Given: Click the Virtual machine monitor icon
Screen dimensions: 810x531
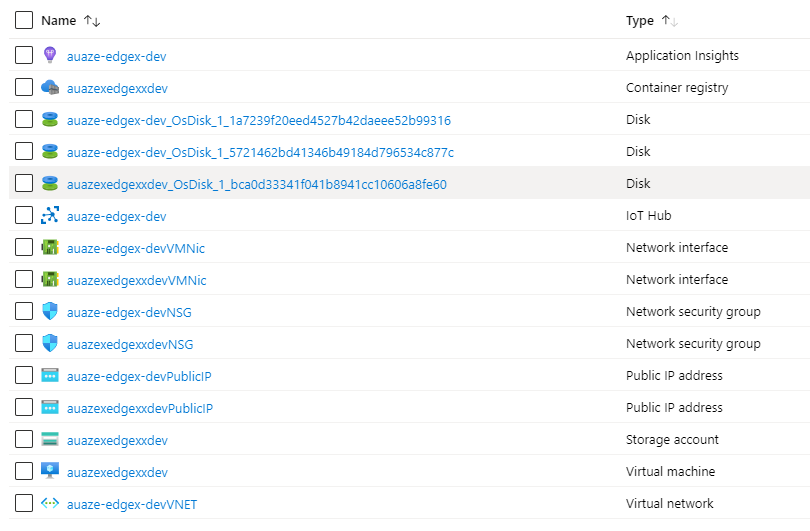Looking at the screenshot, I should click(50, 471).
